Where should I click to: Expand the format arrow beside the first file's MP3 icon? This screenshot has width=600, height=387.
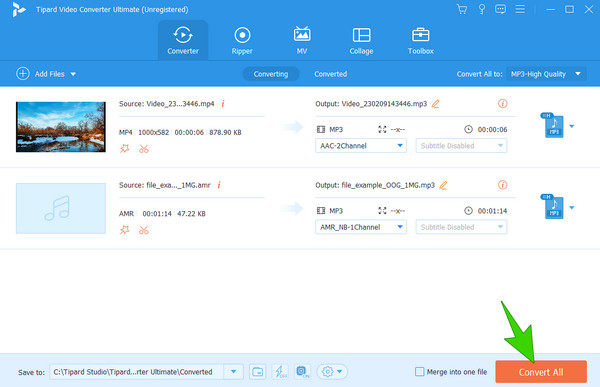[572, 126]
